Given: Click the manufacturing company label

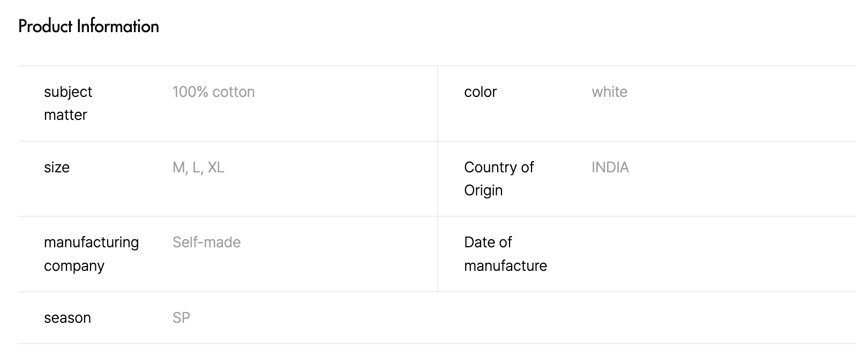Looking at the screenshot, I should [91, 254].
